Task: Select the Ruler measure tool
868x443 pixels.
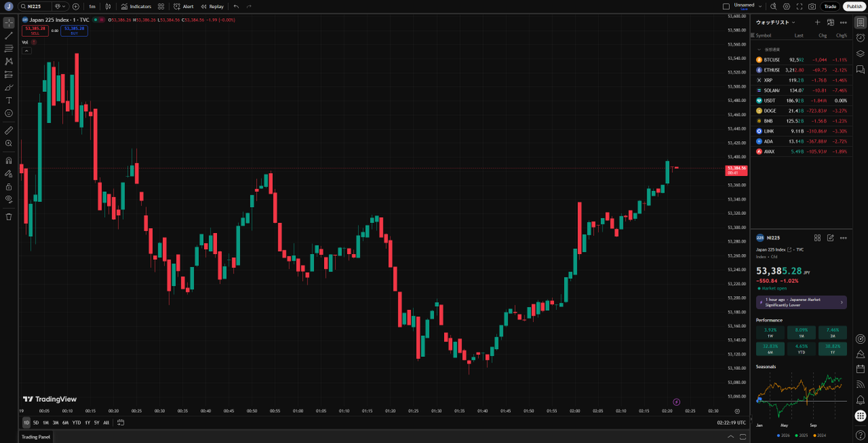Action: (9, 132)
